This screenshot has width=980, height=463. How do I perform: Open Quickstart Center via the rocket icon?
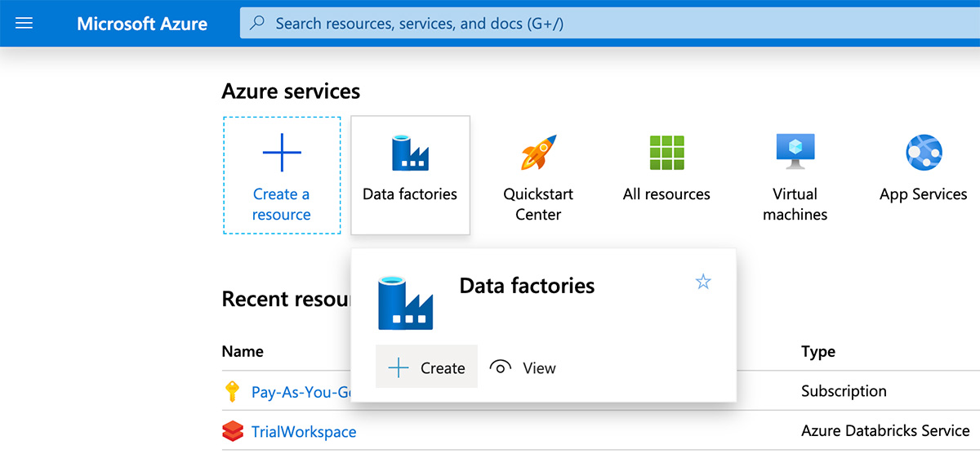pos(538,153)
